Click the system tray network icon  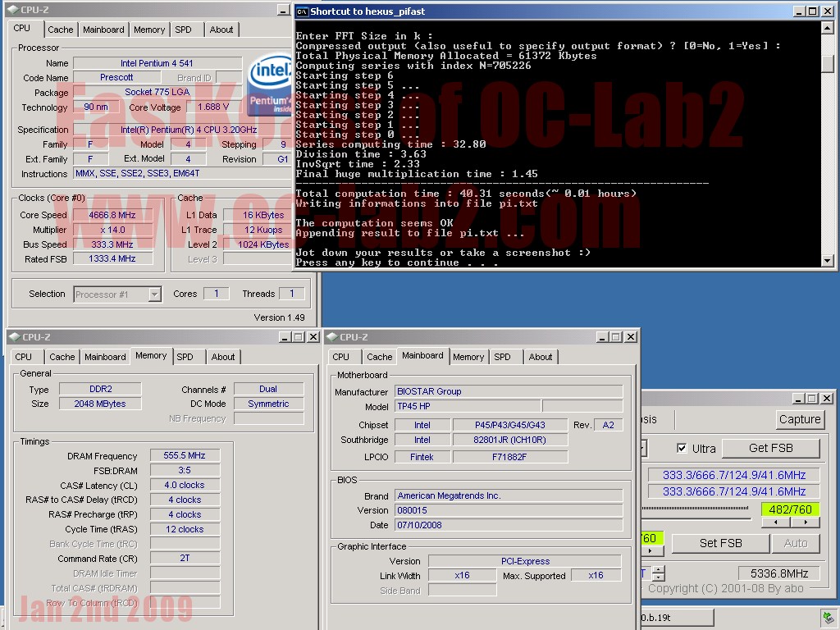[x=829, y=618]
